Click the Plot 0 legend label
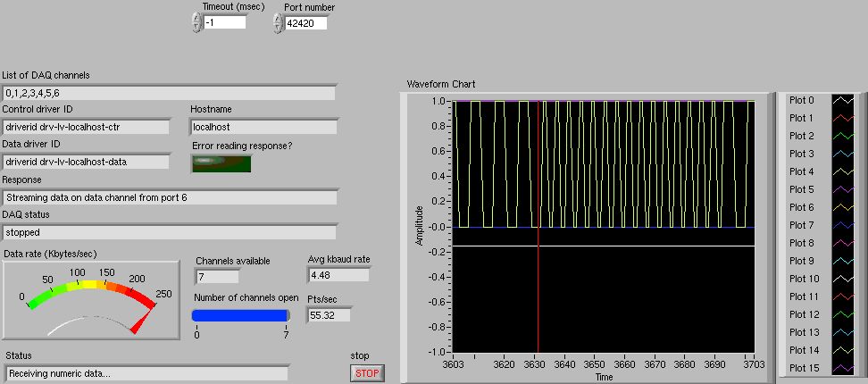 click(x=801, y=101)
